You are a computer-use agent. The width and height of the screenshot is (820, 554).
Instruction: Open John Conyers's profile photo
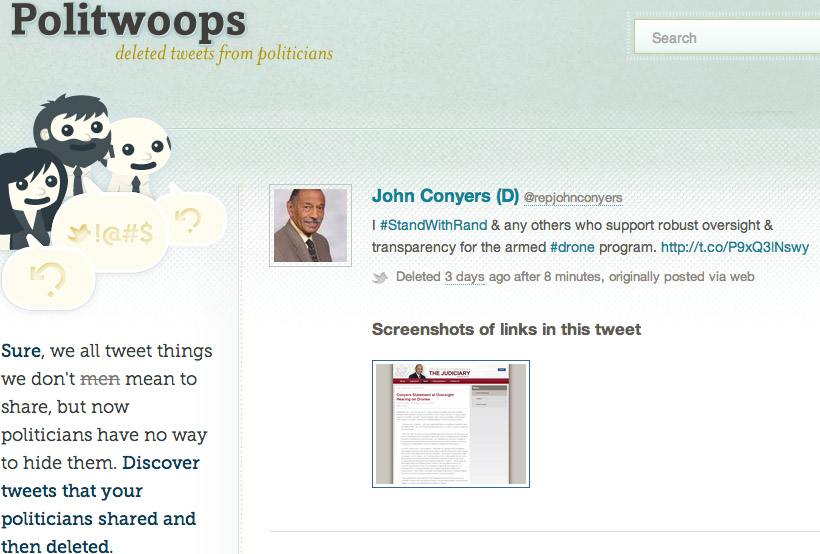pos(310,225)
